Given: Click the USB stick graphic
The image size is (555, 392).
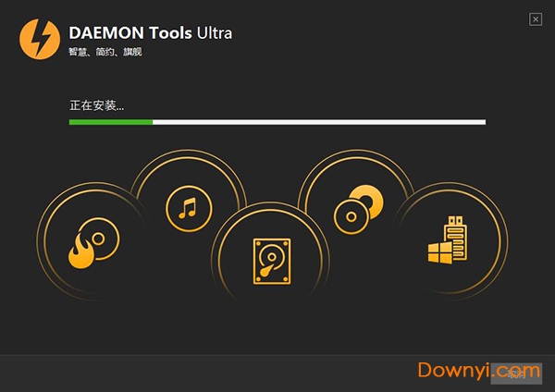Looking at the screenshot, I should pyautogui.click(x=456, y=238).
